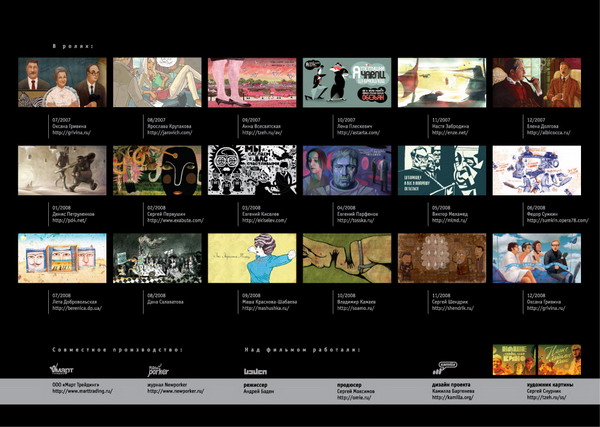The height and width of the screenshot is (427, 600).
Task: Follow the http://smie.ru/ link
Action: click(354, 398)
